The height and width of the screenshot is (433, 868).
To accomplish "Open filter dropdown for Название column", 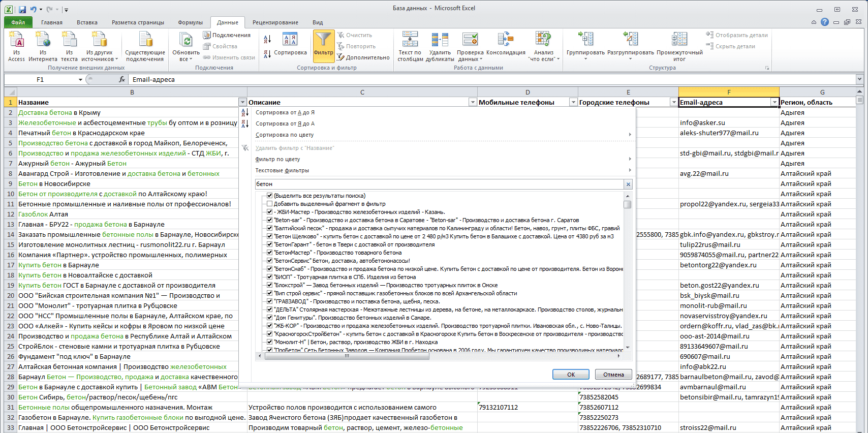I will (242, 102).
